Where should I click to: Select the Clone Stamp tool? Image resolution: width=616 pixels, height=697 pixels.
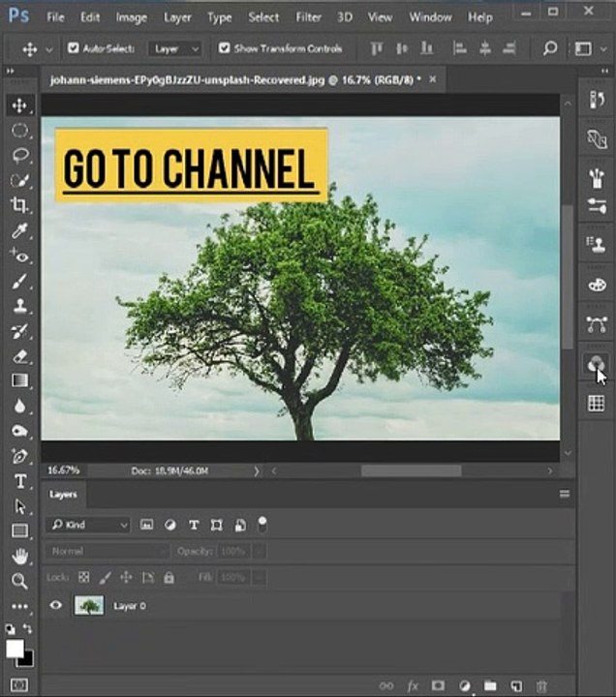19,306
